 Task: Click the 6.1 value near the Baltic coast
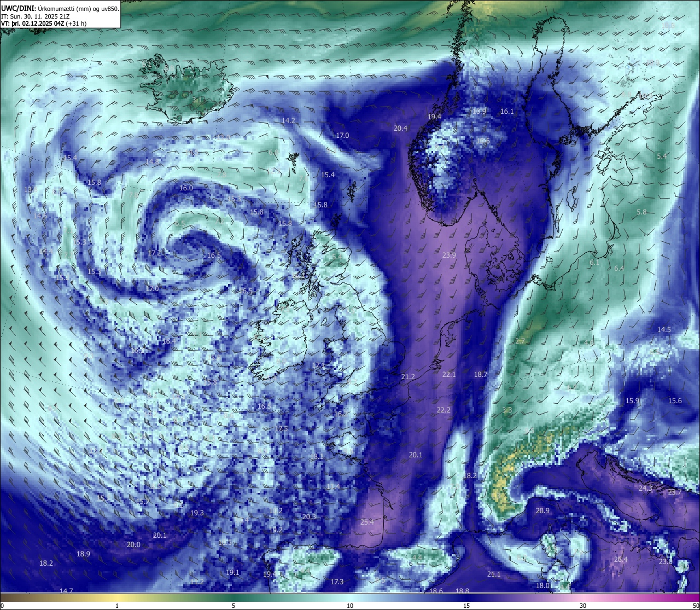[x=594, y=263]
